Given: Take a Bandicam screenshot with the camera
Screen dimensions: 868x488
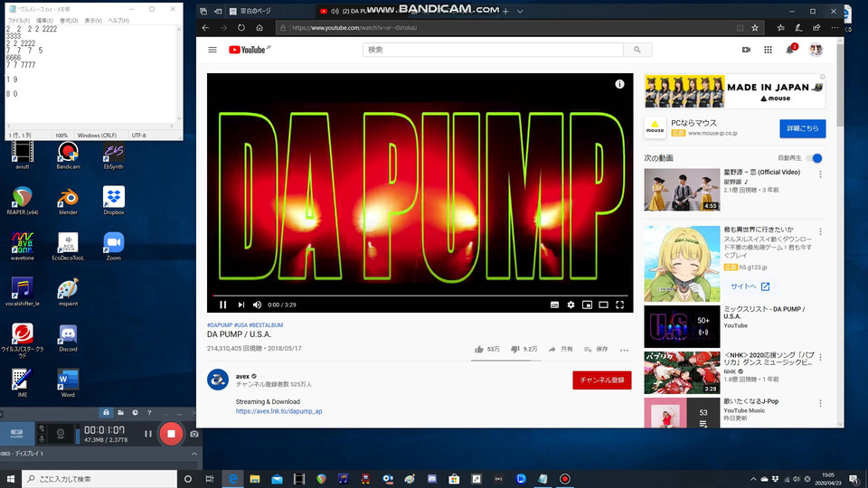Looking at the screenshot, I should coord(194,434).
